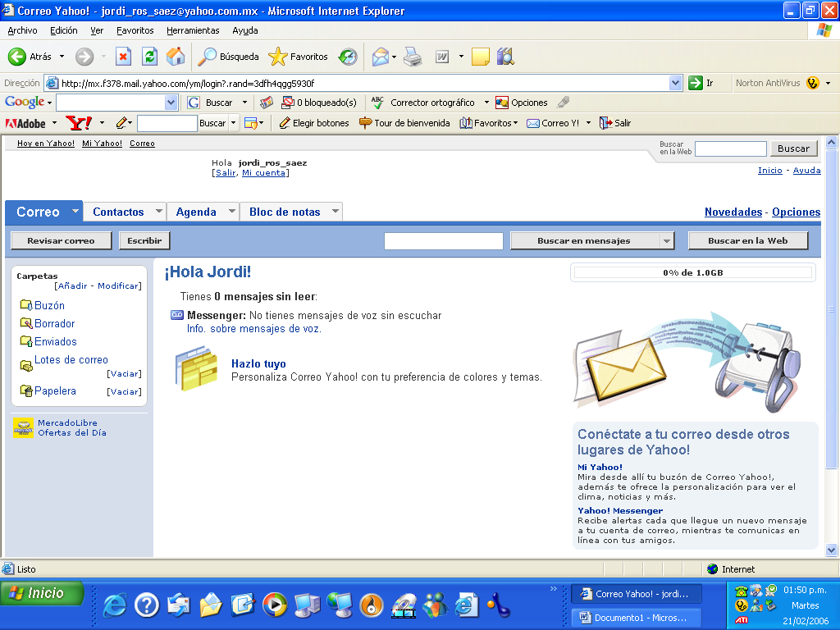
Task: Click the page vertical scrollbar thumb
Action: click(x=832, y=309)
